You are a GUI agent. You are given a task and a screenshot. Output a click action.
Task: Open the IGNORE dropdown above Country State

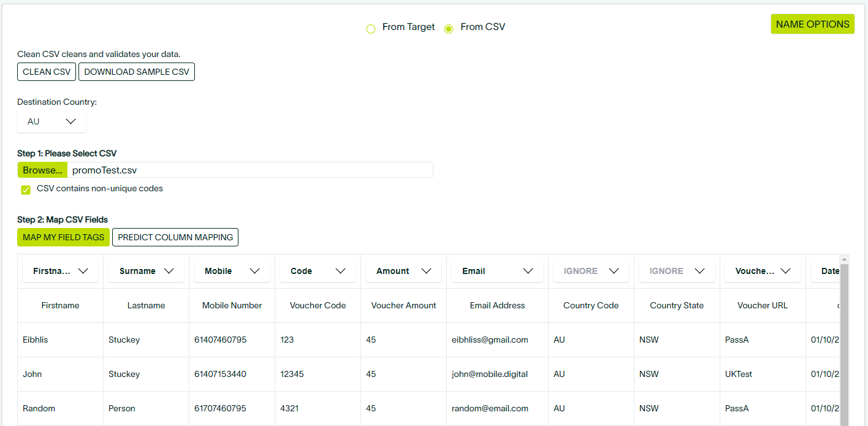click(x=677, y=271)
